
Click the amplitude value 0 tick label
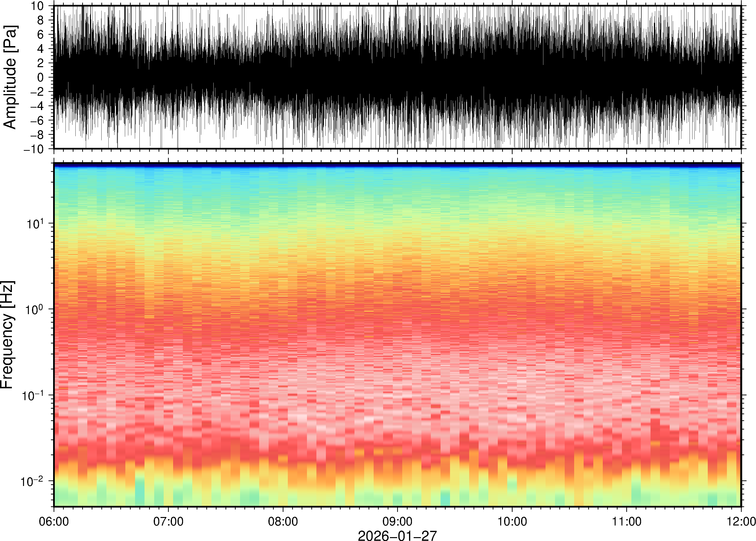[41, 77]
